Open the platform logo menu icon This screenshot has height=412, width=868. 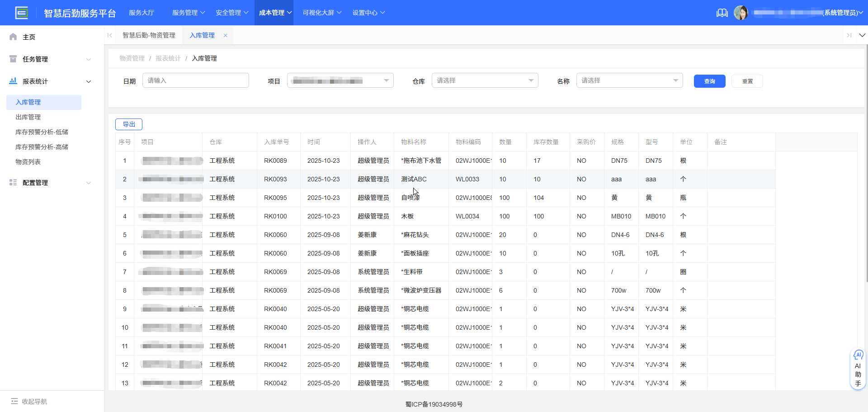click(x=21, y=13)
